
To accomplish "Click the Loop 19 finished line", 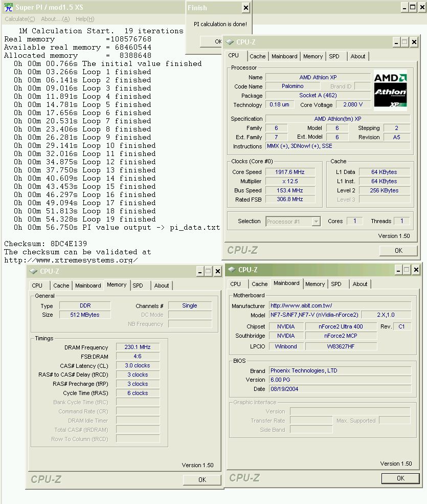I will [x=85, y=219].
